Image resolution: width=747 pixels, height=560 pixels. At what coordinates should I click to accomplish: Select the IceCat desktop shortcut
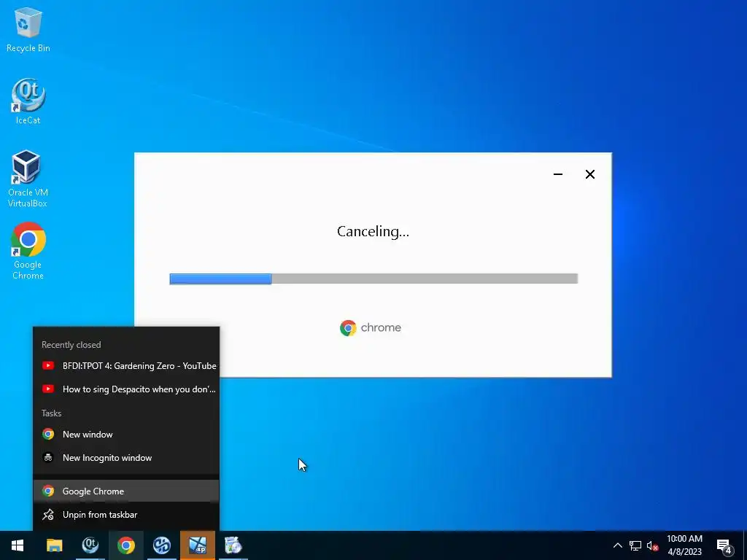click(x=28, y=101)
